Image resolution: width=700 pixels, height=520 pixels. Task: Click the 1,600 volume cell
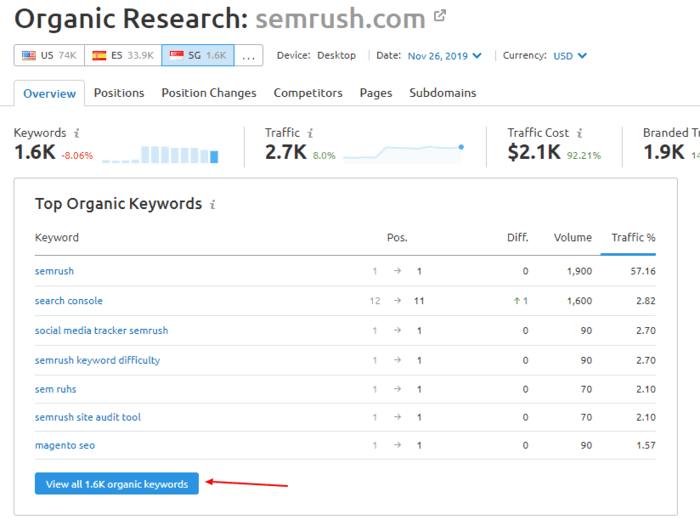pyautogui.click(x=579, y=301)
